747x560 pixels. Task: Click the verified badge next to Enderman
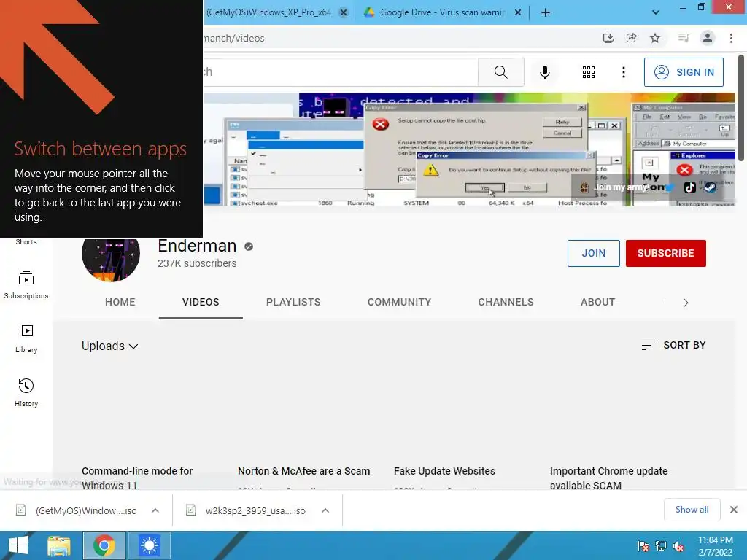tap(249, 246)
